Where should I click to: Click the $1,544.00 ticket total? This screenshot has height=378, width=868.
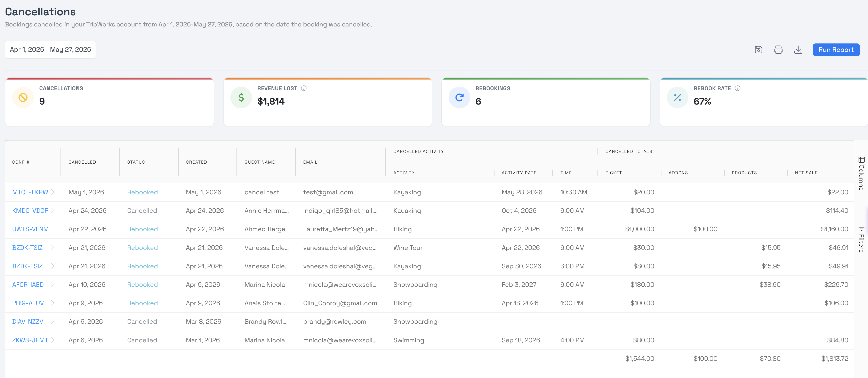point(640,359)
